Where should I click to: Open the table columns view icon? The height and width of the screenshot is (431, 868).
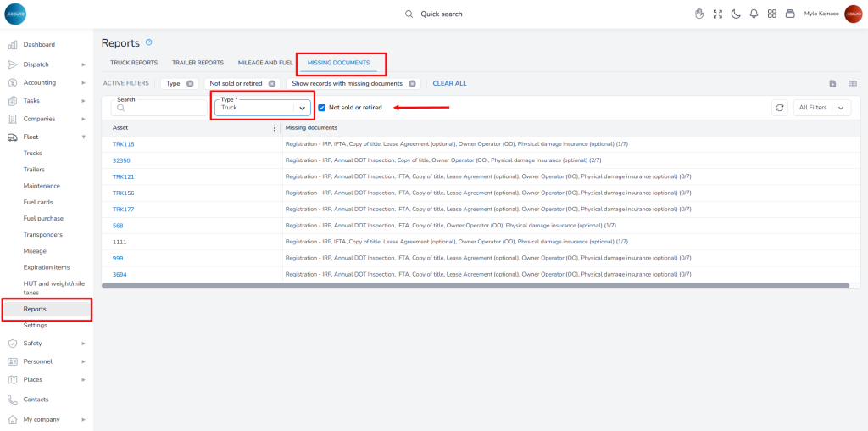coord(852,84)
